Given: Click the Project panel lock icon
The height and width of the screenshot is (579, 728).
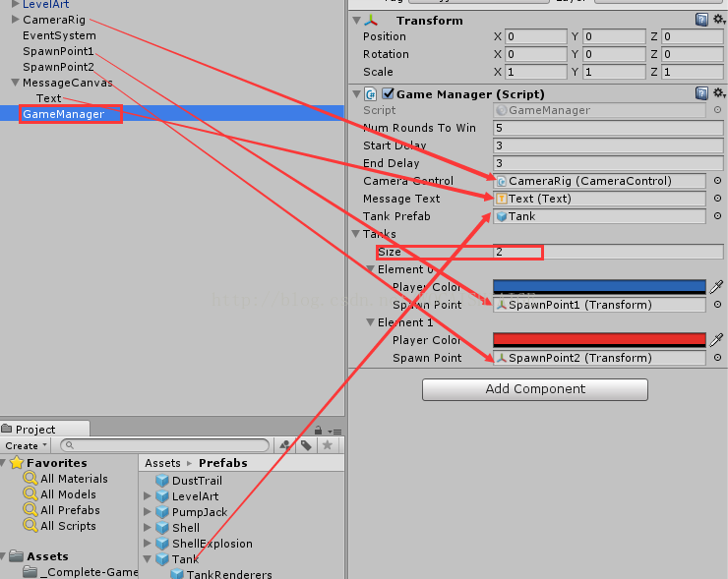Looking at the screenshot, I should [318, 431].
